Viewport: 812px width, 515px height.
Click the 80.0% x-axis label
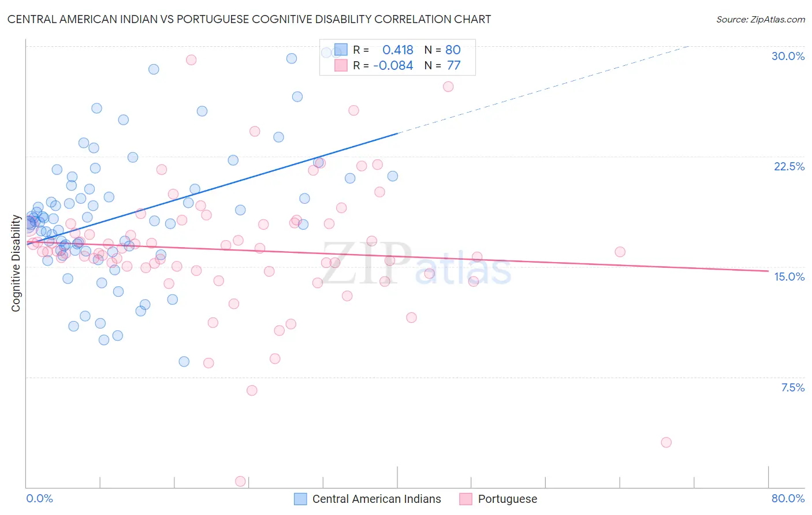tap(788, 498)
